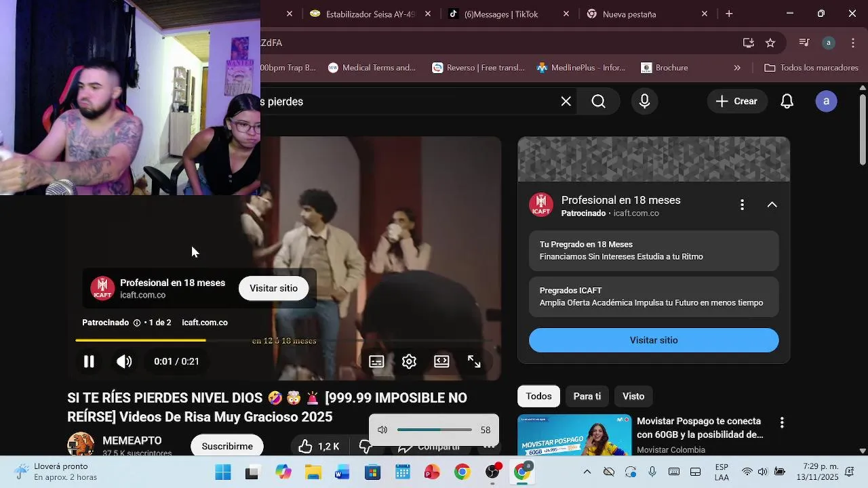Like the video with 1,2 K likes
This screenshot has width=868, height=488.
[318, 446]
